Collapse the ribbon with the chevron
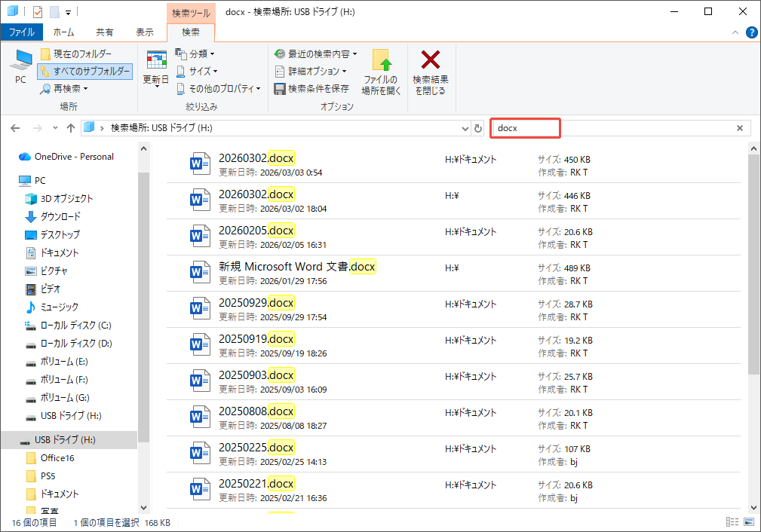The image size is (761, 532). 734,32
